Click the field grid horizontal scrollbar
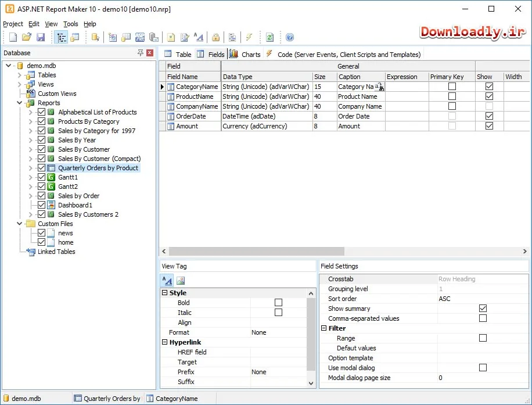532x405 pixels. [344, 251]
